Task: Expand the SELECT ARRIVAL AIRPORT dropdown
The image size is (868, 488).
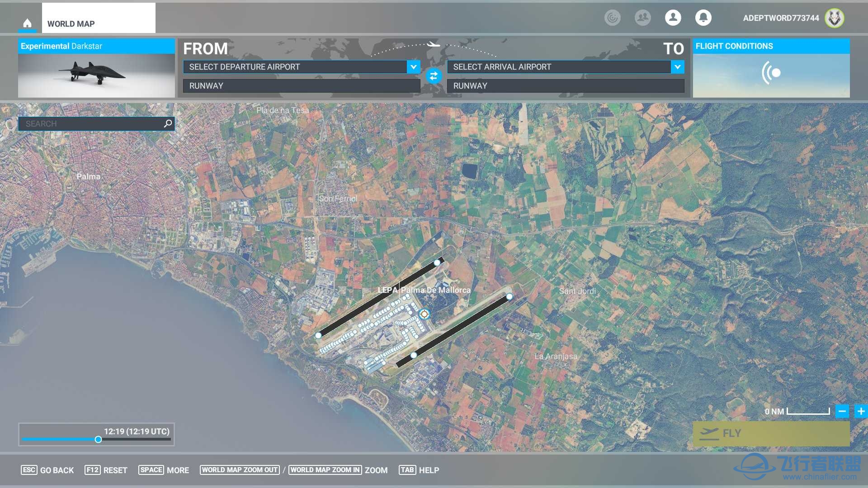Action: (679, 67)
